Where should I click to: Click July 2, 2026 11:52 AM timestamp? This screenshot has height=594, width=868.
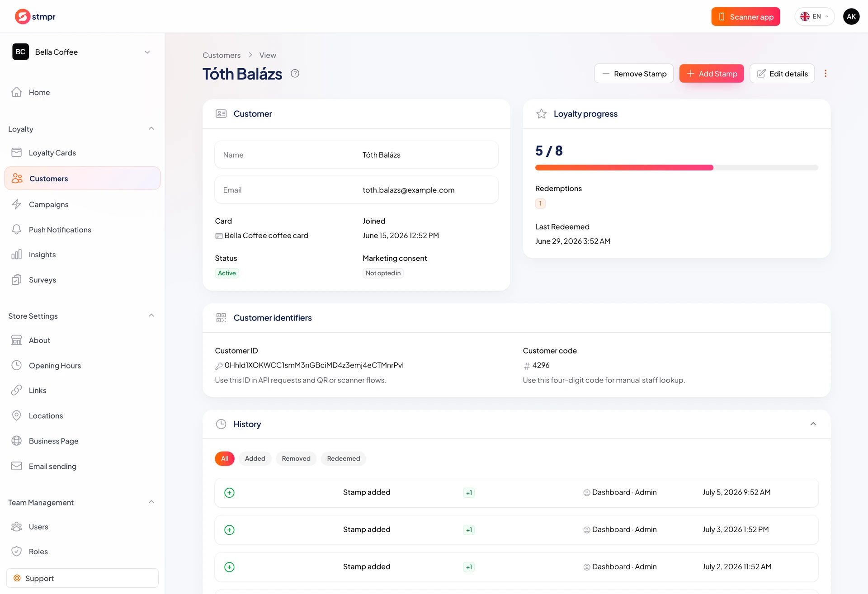(x=737, y=567)
